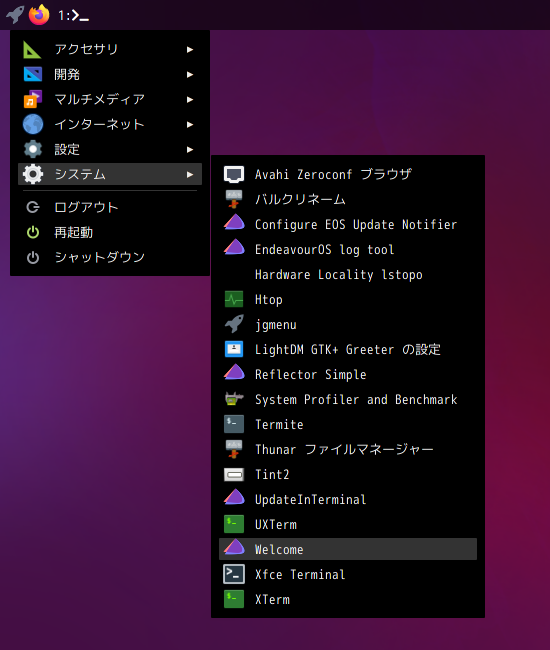
Task: Open the jgmenu rocket launcher in panel
Action: pyautogui.click(x=15, y=15)
